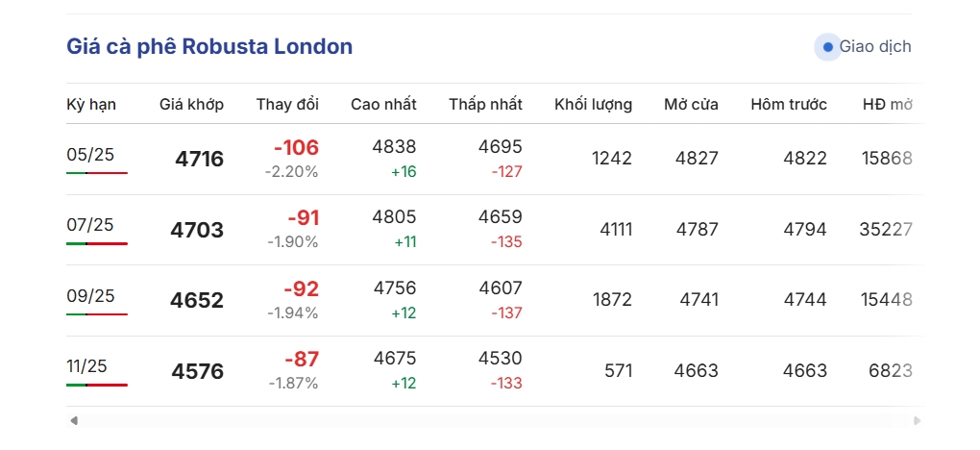Image resolution: width=980 pixels, height=450 pixels.
Task: Click the right scroll arrow of table
Action: point(917,420)
